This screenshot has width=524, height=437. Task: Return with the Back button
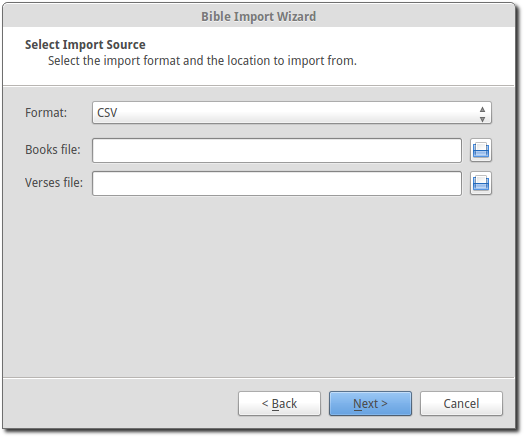pyautogui.click(x=279, y=404)
